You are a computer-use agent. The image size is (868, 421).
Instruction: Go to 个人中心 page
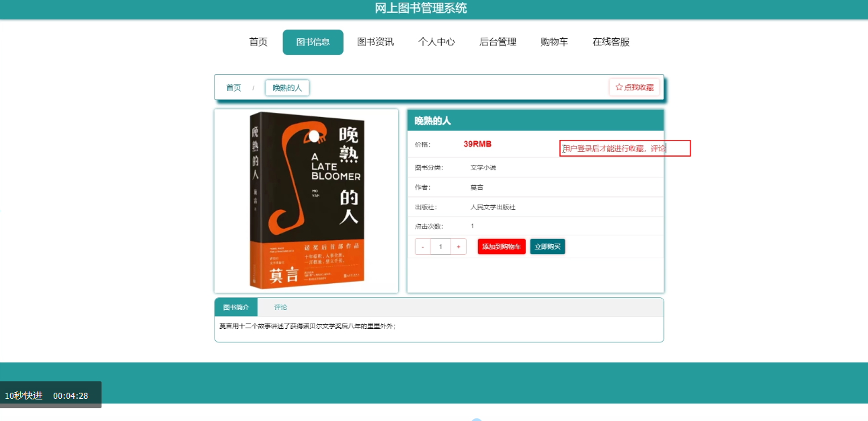point(436,42)
